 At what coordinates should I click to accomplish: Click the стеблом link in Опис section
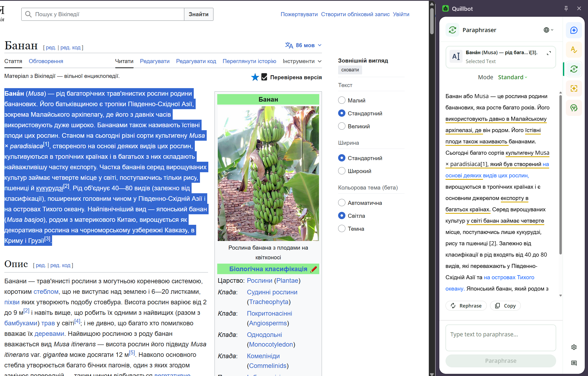coord(46,292)
